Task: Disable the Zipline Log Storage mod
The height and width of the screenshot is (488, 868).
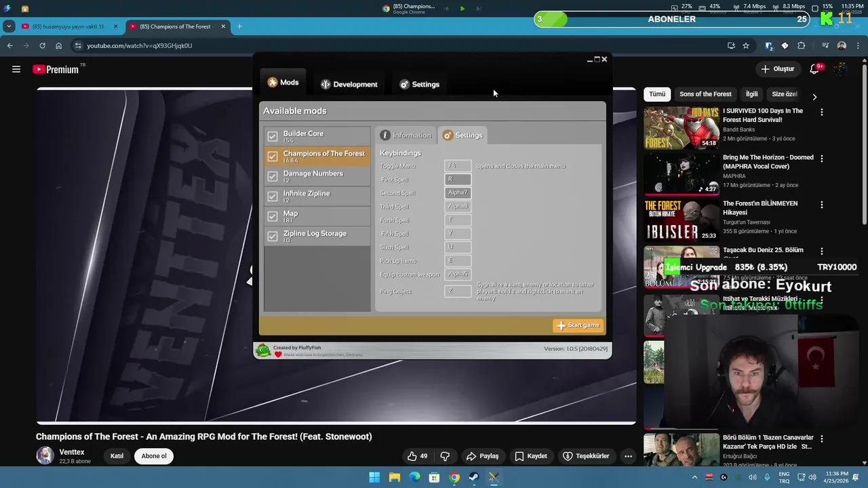Action: (273, 237)
